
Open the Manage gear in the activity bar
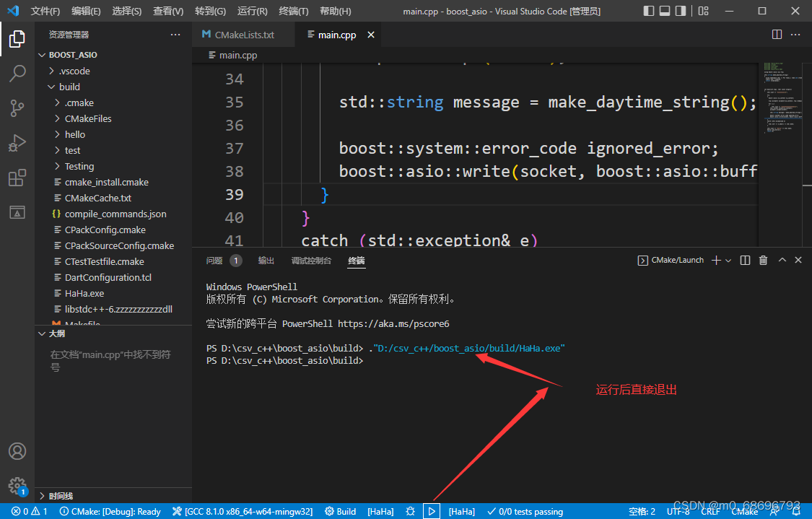pyautogui.click(x=16, y=486)
